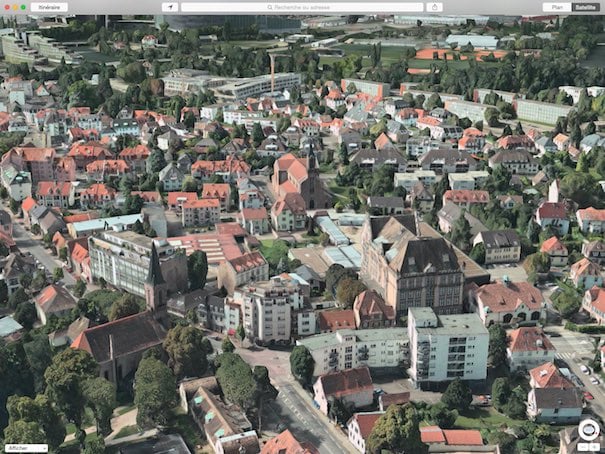The width and height of the screenshot is (605, 454).
Task: Minimize the window using the yellow button
Action: (x=15, y=7)
